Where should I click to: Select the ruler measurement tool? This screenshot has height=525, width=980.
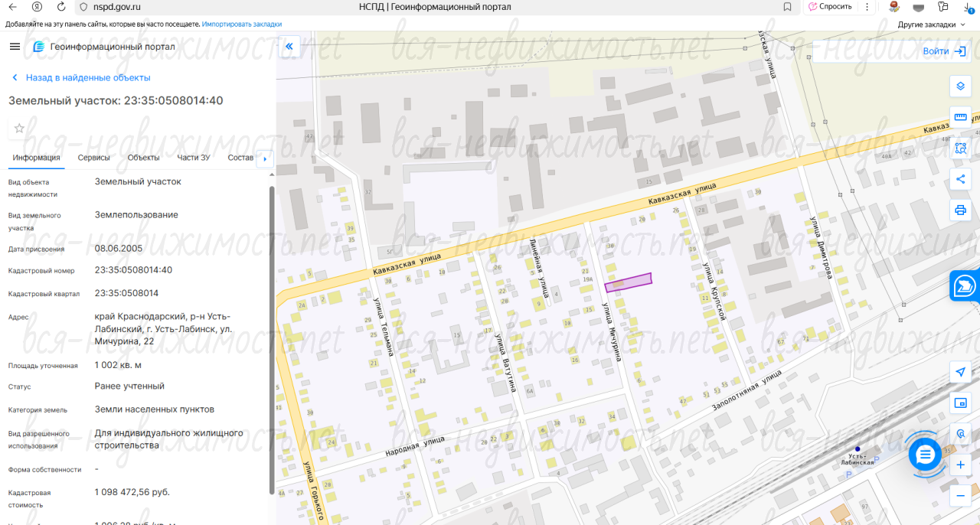pyautogui.click(x=960, y=117)
